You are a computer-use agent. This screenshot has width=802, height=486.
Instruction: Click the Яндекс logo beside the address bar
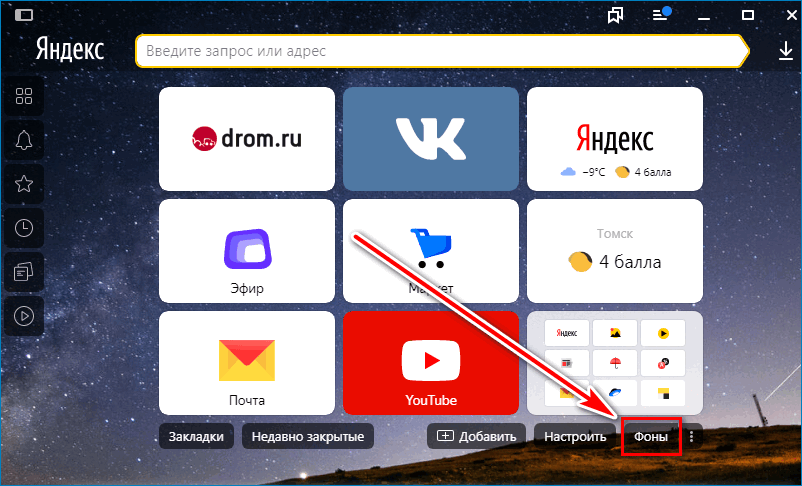tap(70, 50)
